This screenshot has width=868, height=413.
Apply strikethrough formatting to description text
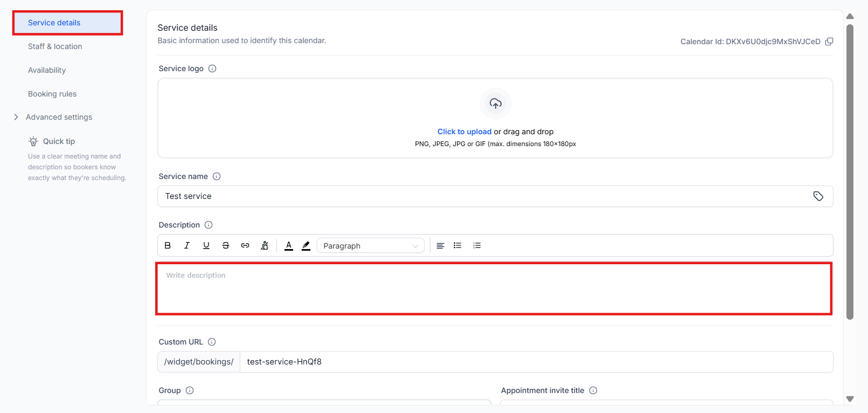226,245
